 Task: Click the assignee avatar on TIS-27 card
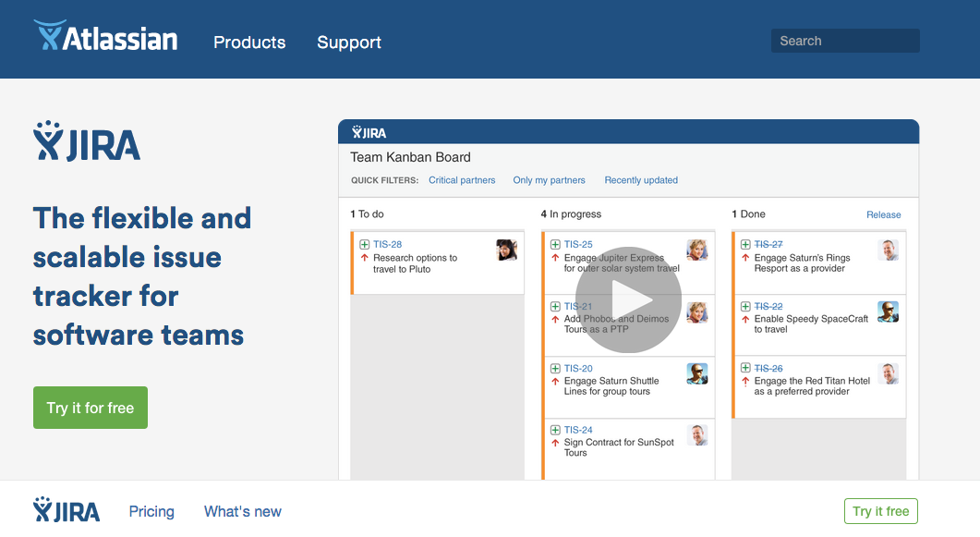pyautogui.click(x=889, y=250)
